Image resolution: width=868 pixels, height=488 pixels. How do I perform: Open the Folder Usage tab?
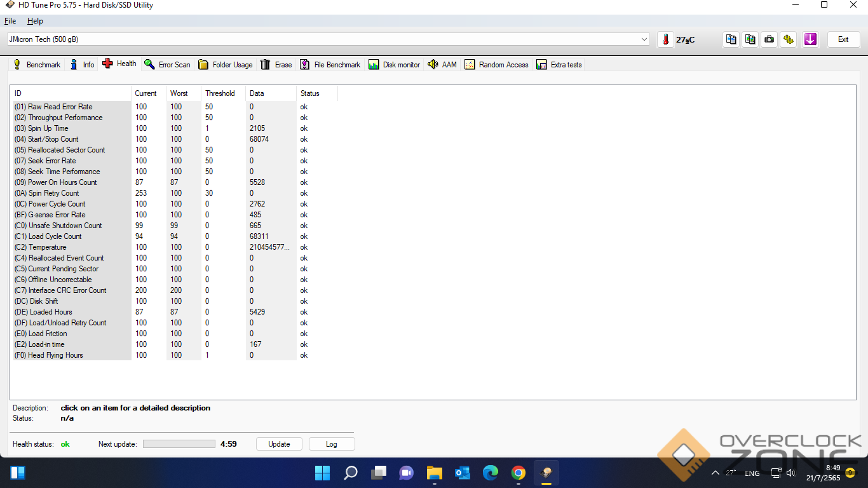pos(226,65)
